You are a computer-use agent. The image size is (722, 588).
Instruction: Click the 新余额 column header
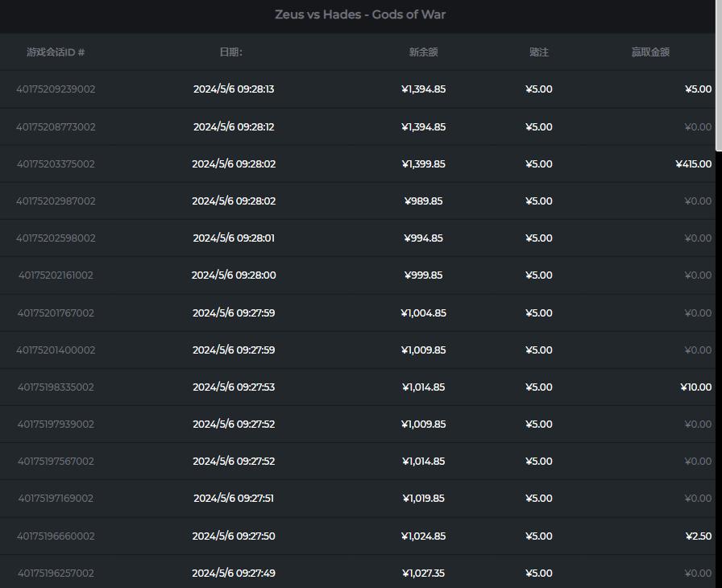423,52
